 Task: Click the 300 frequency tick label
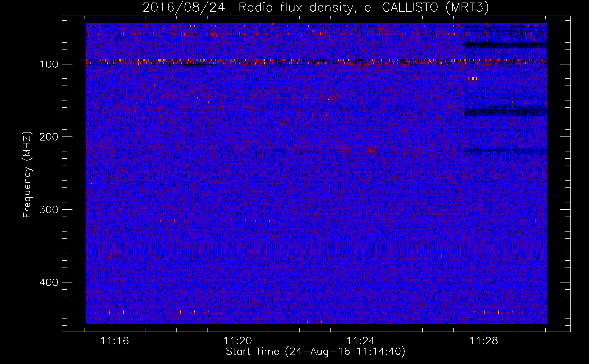coord(49,210)
